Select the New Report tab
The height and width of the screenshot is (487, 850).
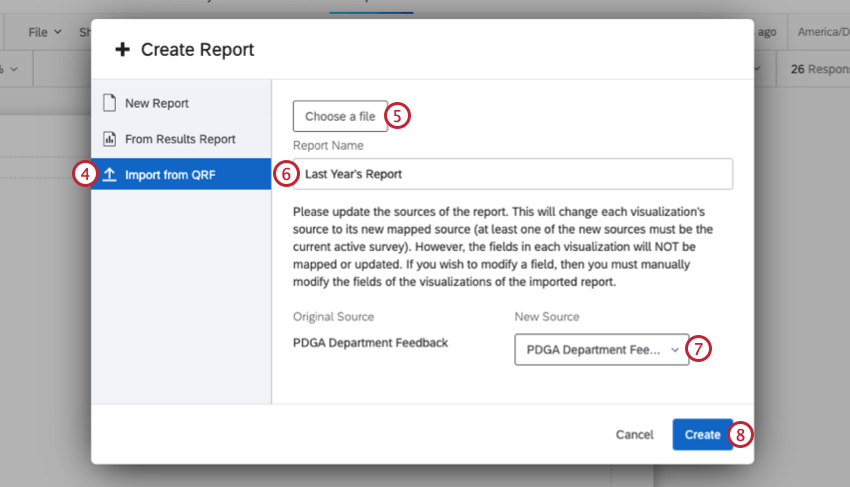pyautogui.click(x=156, y=103)
